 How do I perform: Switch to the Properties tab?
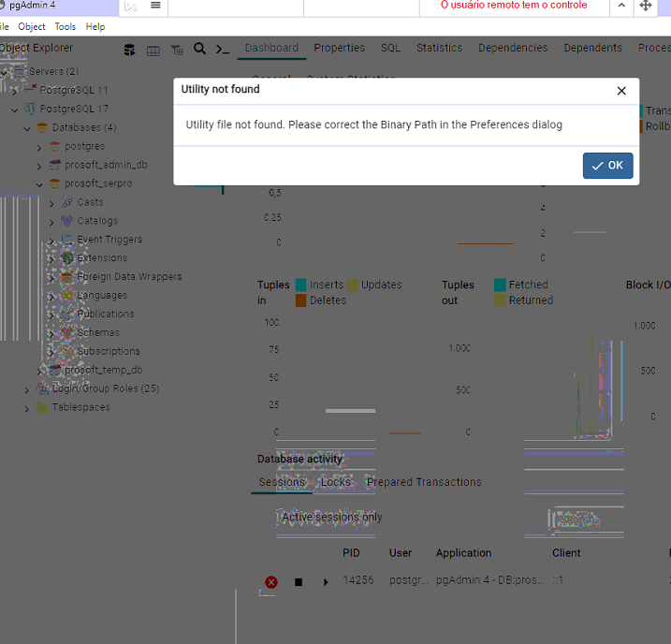pyautogui.click(x=340, y=48)
